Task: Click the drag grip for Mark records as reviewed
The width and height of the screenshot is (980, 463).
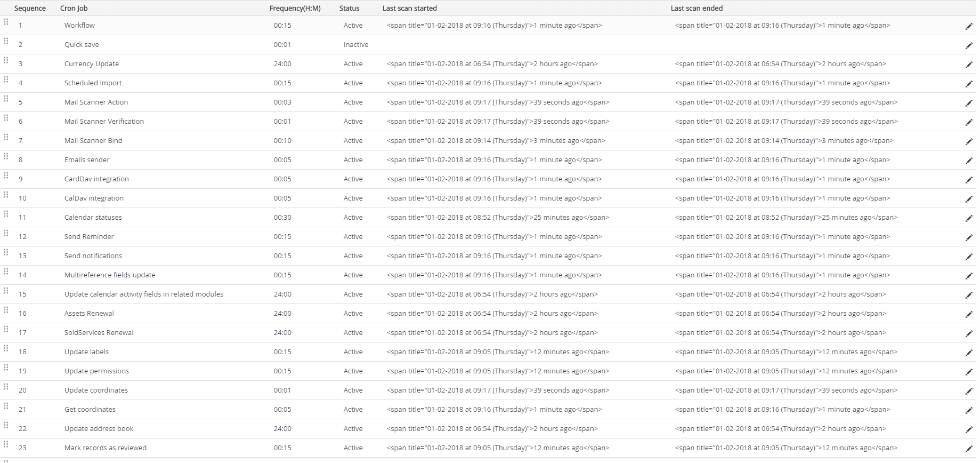Action: pos(6,444)
